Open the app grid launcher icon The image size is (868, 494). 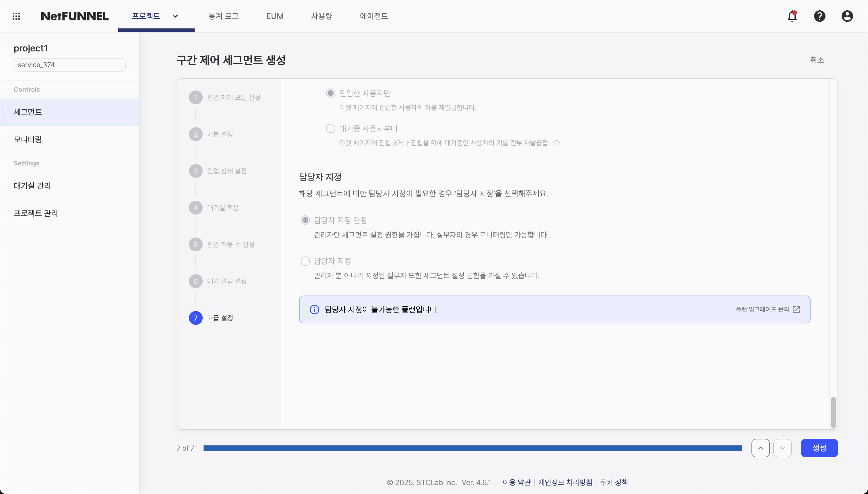coord(16,16)
